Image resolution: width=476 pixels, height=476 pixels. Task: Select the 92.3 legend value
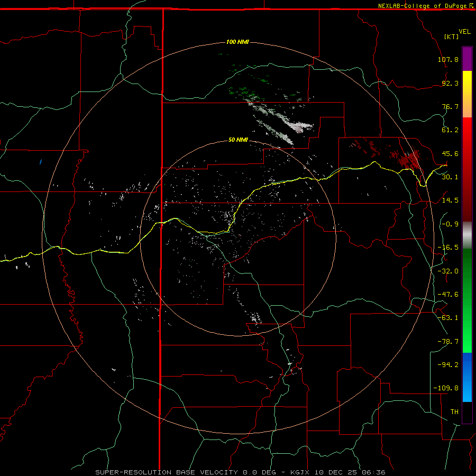pos(450,83)
